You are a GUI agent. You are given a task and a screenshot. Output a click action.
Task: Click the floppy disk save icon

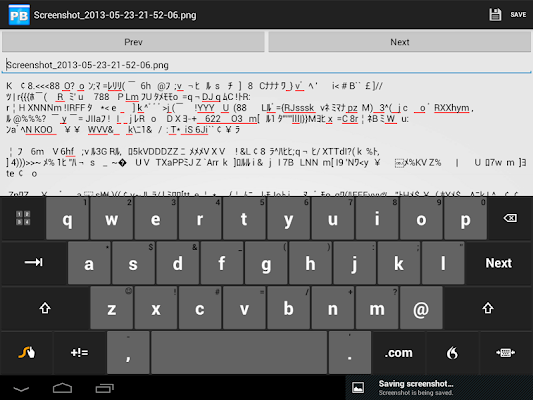click(x=495, y=15)
